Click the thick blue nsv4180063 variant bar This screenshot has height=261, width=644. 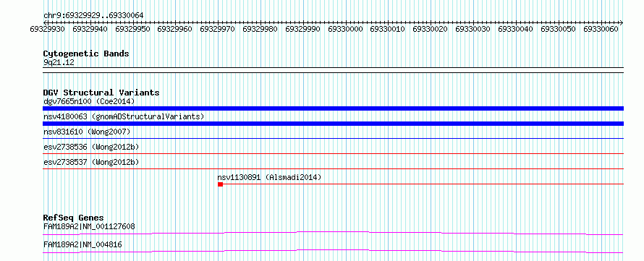[x=333, y=124]
